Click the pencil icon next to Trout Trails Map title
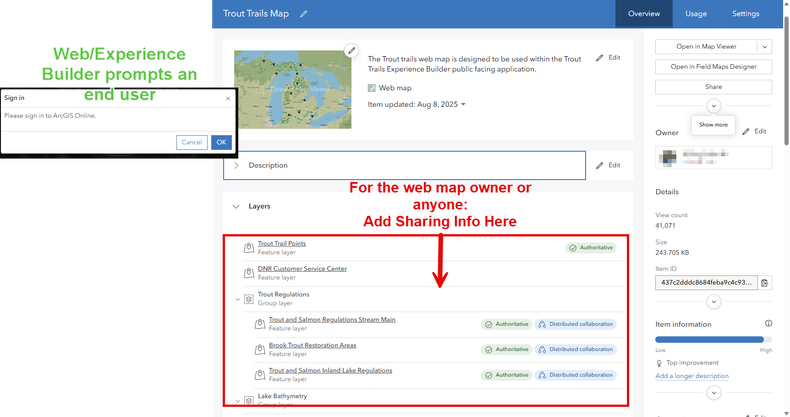Viewport: 790px width, 417px height. click(303, 14)
